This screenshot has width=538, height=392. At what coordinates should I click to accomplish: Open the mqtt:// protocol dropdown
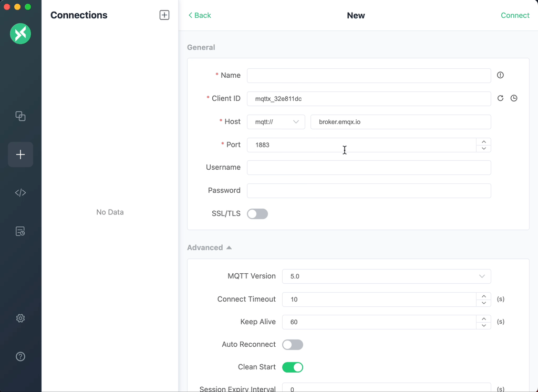tap(276, 122)
